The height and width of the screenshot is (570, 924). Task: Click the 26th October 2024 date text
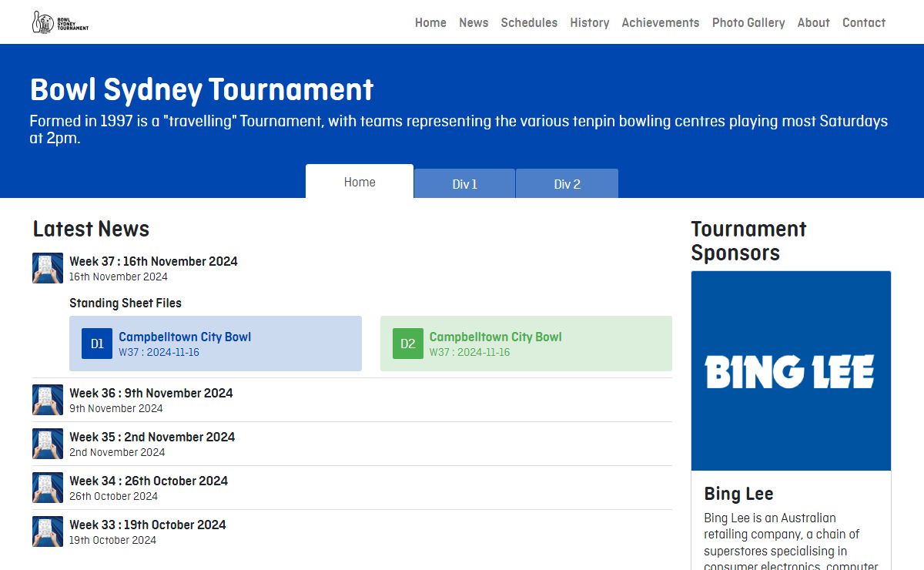click(x=113, y=496)
